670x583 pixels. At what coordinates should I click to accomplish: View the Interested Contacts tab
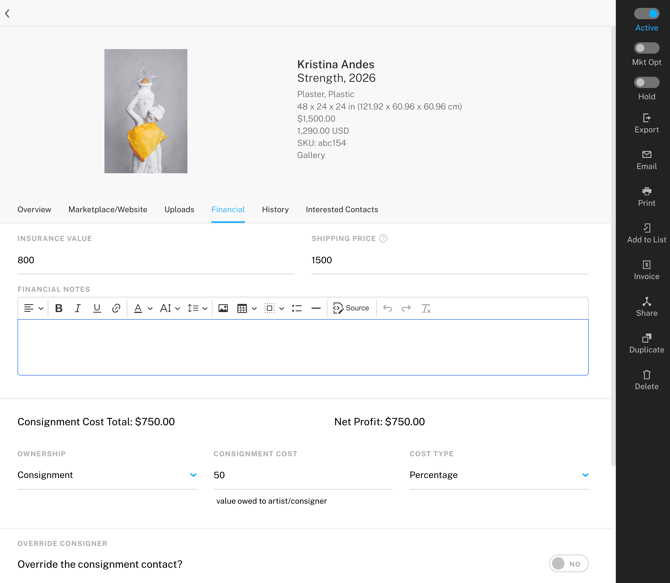point(342,209)
